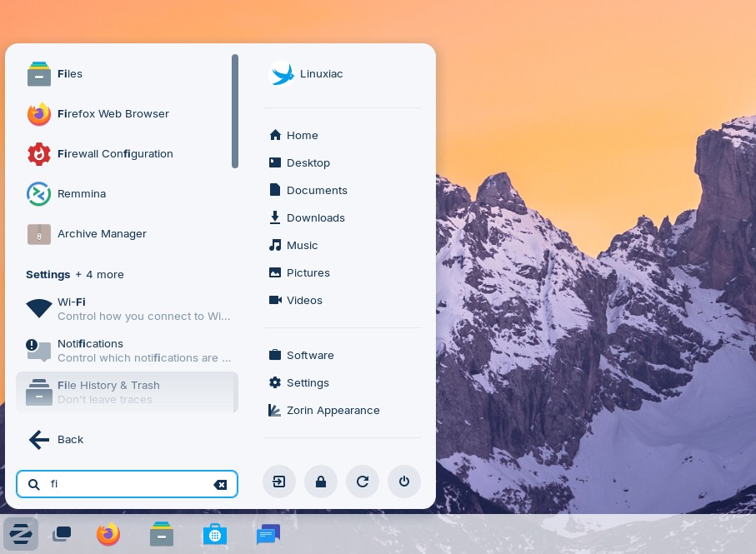Click the restart button
Screen dimensions: 756x554
(363, 482)
